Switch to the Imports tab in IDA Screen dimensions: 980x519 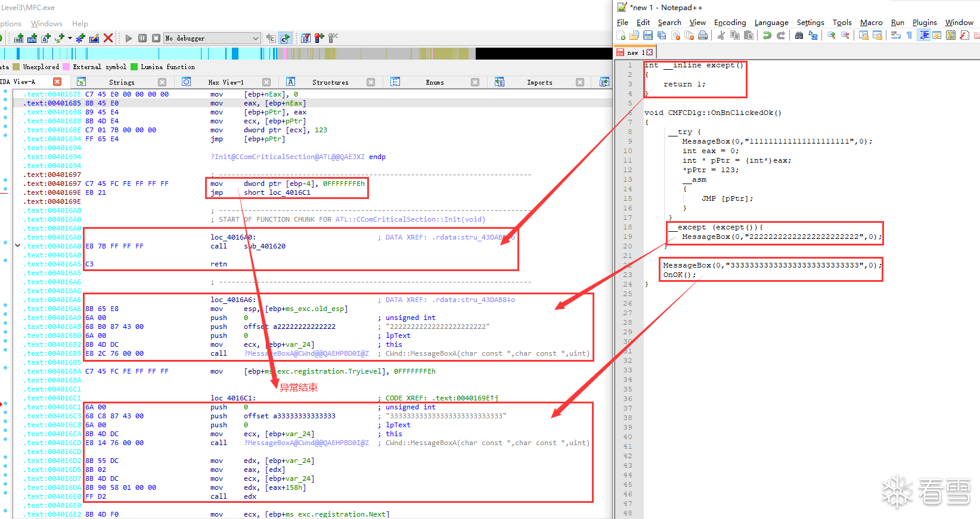pyautogui.click(x=539, y=82)
